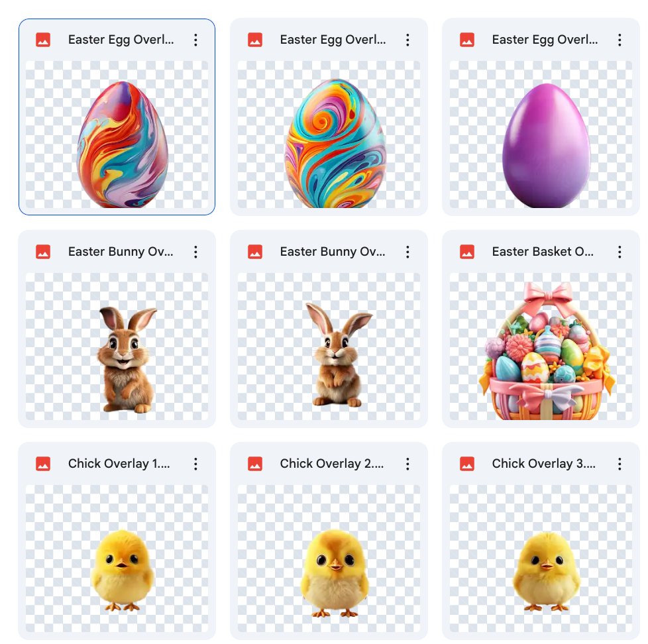Click the image file icon beside Chick Overlay 1
Viewport: 648px width, 644px height.
point(43,464)
